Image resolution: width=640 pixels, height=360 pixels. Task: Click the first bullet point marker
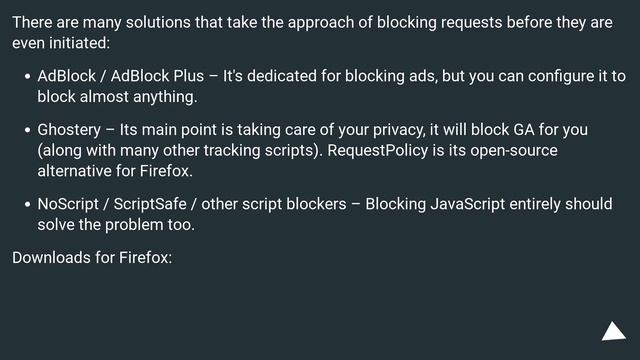pyautogui.click(x=27, y=76)
